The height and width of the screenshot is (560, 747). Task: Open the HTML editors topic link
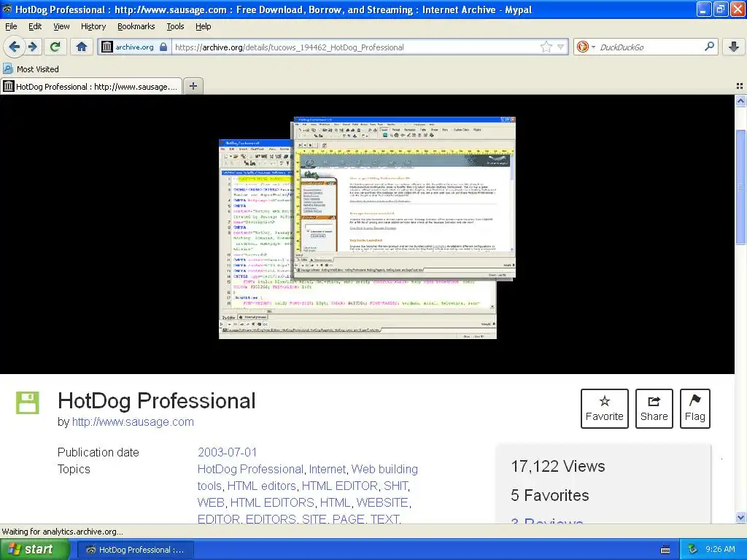[262, 486]
